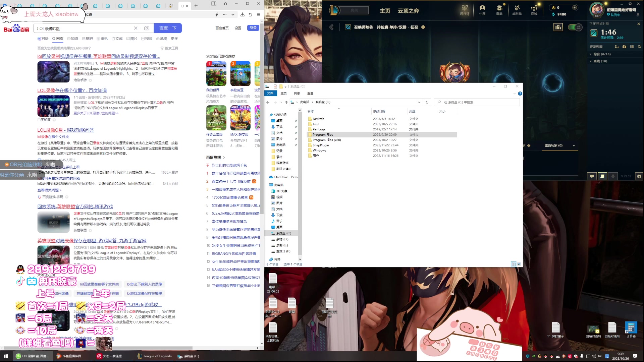Switch to the 云顶之弈 tab in League client
The height and width of the screenshot is (362, 644).
click(x=408, y=11)
